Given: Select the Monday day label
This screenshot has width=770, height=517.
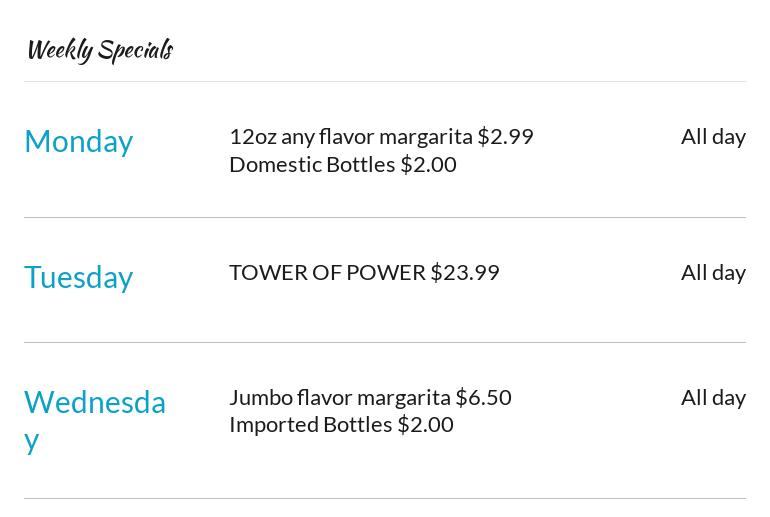Looking at the screenshot, I should [x=78, y=141].
